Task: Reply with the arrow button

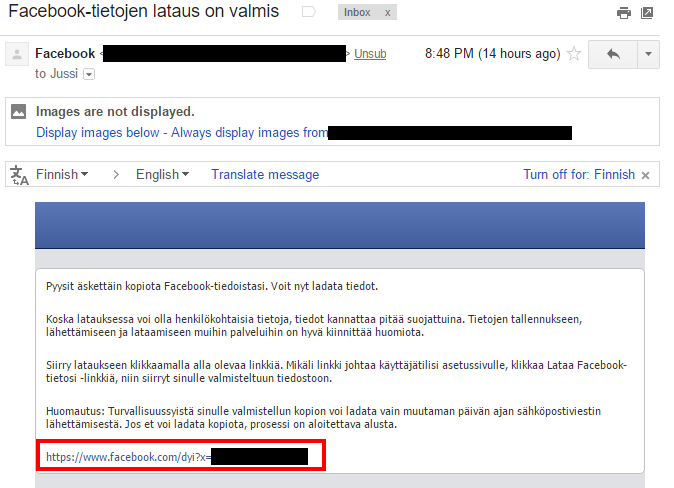Action: click(x=613, y=54)
